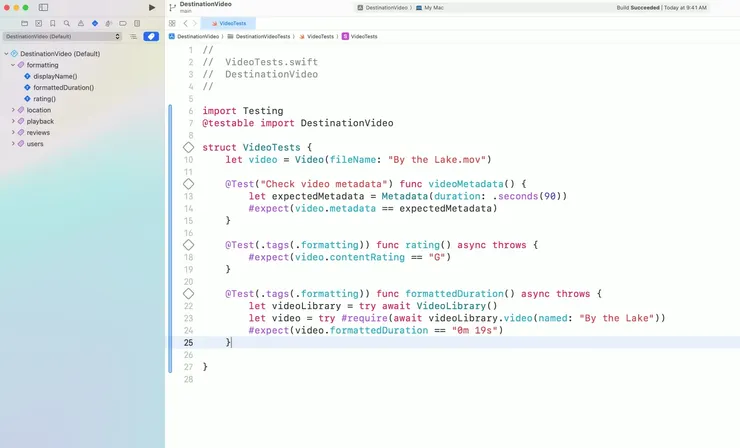Toggle the blue tag grouping button
This screenshot has width=740, height=448.
(151, 36)
